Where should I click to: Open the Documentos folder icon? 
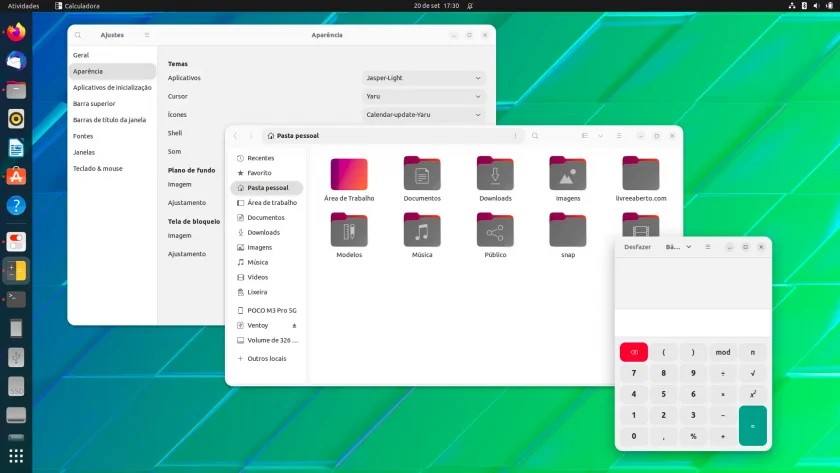pos(422,174)
